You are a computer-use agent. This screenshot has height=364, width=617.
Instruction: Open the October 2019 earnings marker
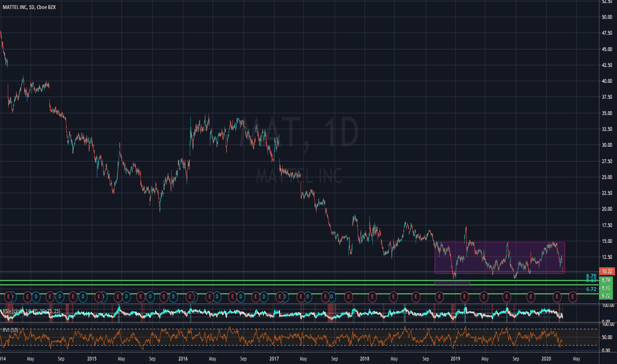(x=531, y=296)
